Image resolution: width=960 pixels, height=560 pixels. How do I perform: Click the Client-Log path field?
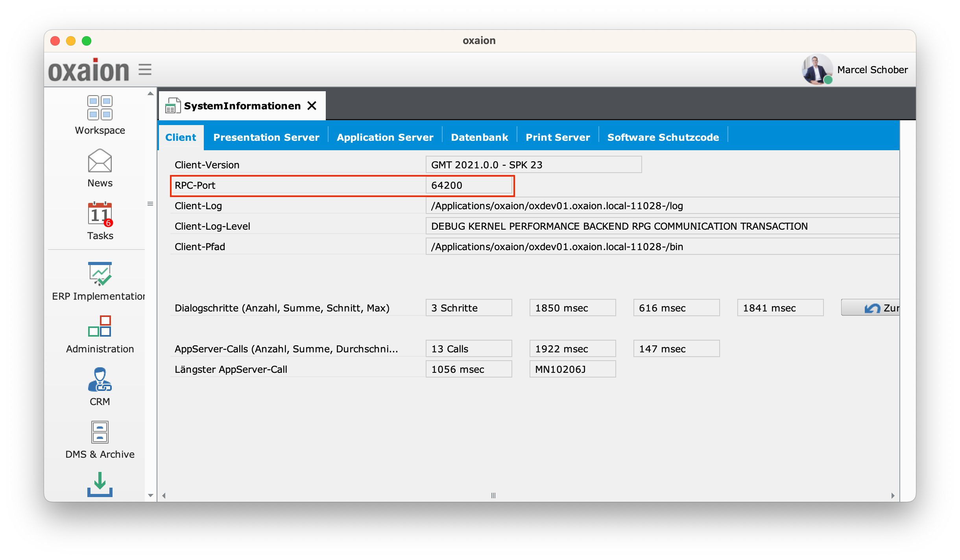(x=663, y=205)
